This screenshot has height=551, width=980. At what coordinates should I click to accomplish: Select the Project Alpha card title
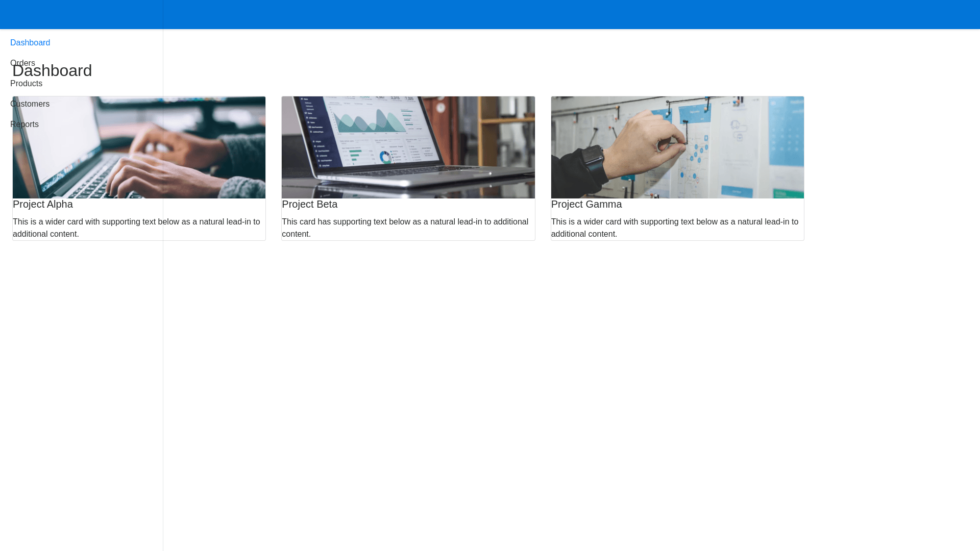coord(43,204)
